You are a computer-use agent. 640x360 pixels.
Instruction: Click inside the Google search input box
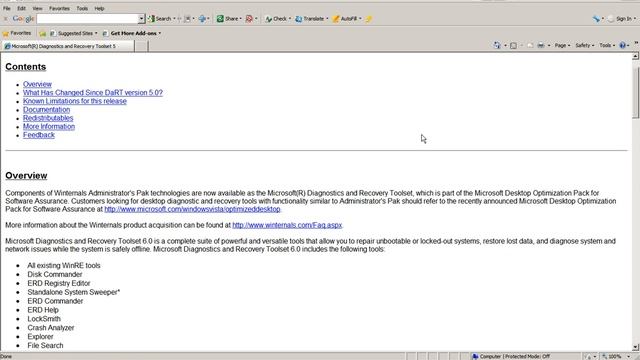coord(87,19)
